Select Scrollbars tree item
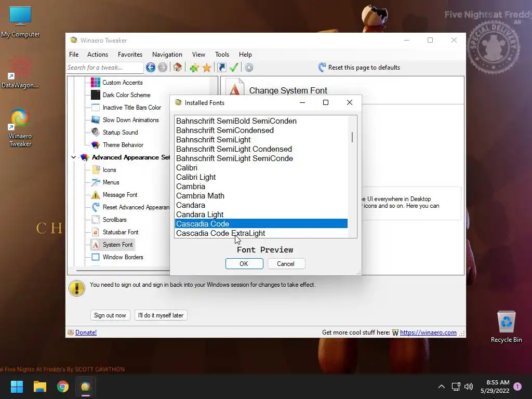Image resolution: width=532 pixels, height=399 pixels. [115, 220]
